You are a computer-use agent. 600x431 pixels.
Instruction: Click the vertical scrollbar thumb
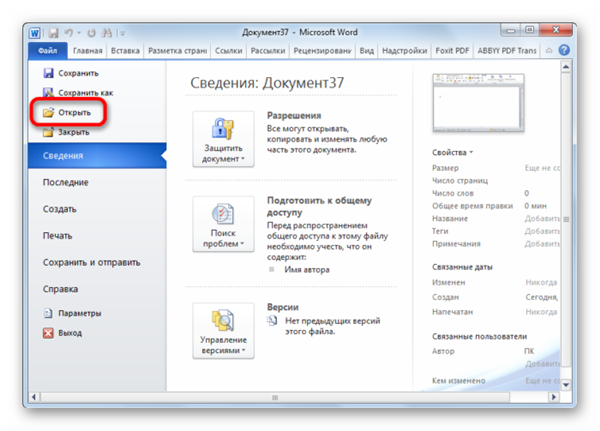pos(566,219)
